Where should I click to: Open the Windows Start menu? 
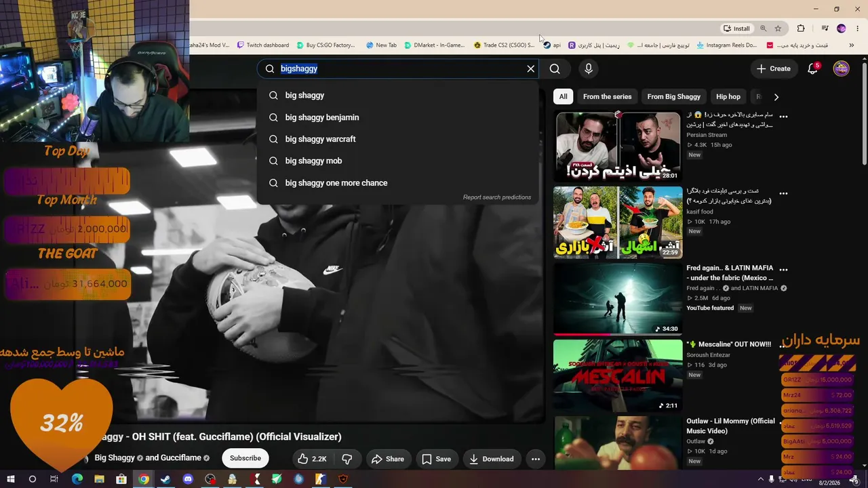11,479
